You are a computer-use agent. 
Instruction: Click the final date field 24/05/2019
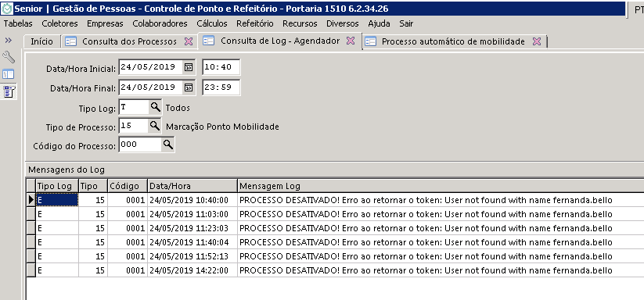(x=151, y=87)
